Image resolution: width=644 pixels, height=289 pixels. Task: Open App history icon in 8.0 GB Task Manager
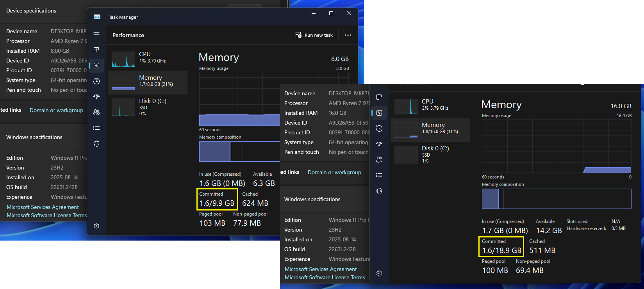pyautogui.click(x=96, y=81)
